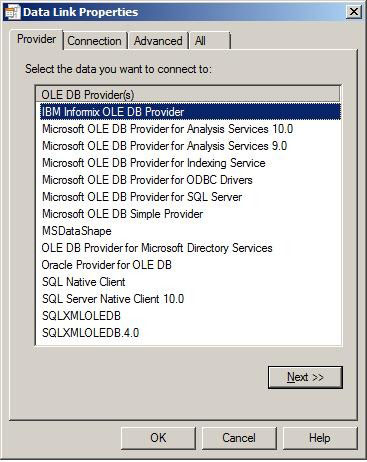Image resolution: width=367 pixels, height=462 pixels.
Task: Select the All tab
Action: click(x=210, y=41)
